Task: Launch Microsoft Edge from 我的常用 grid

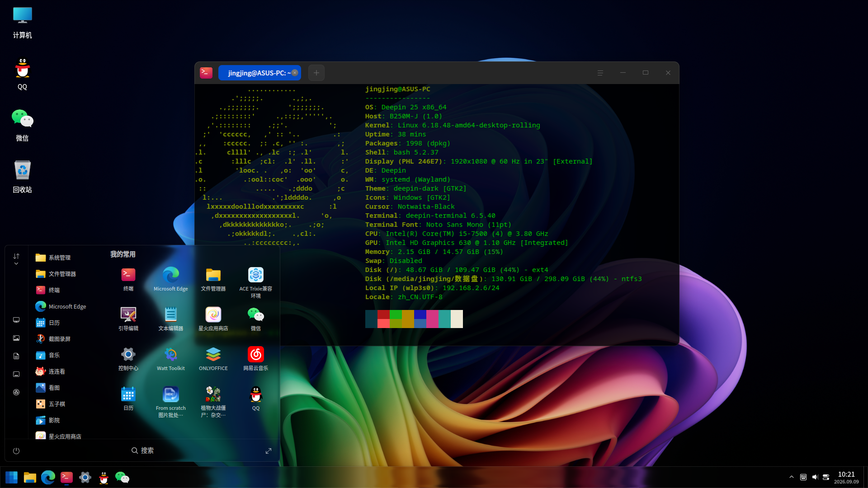Action: pos(171,279)
